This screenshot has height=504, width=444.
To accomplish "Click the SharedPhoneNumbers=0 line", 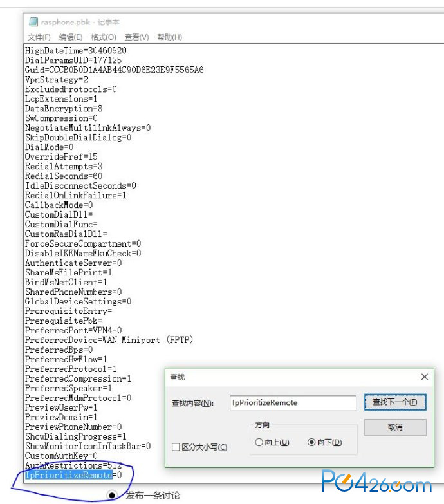I will 73,292.
